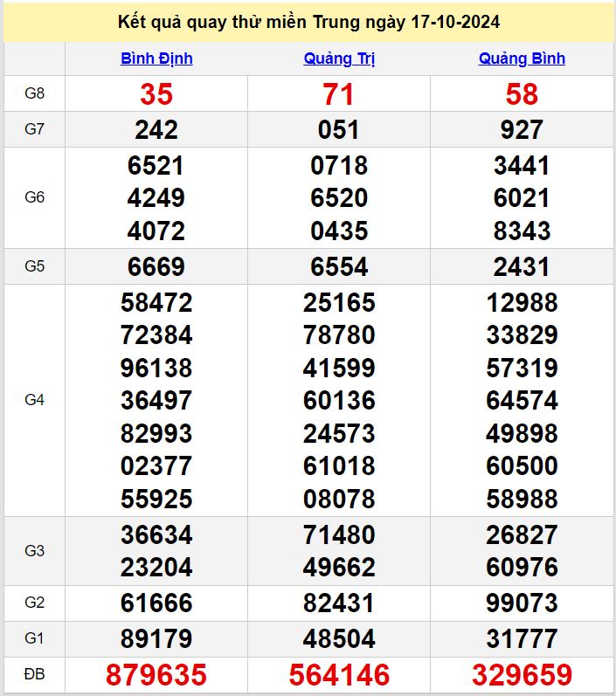The image size is (616, 696).
Task: Open the Bình Định province link
Action: pyautogui.click(x=156, y=59)
